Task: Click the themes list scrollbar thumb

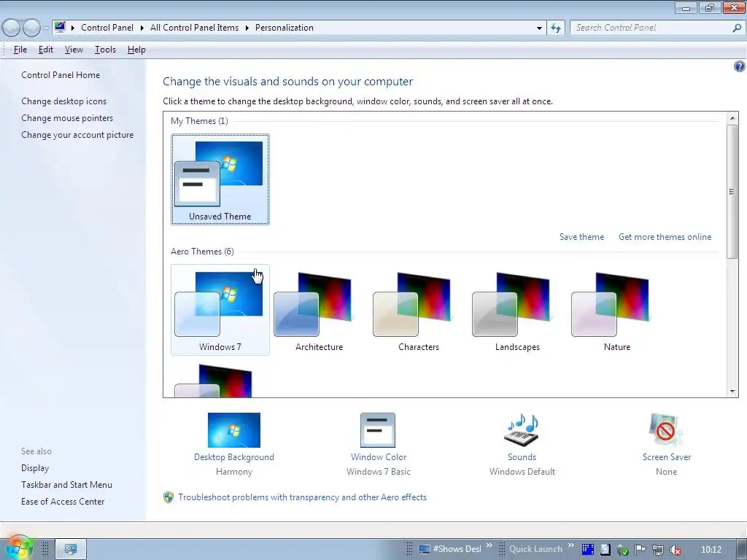Action: click(732, 192)
